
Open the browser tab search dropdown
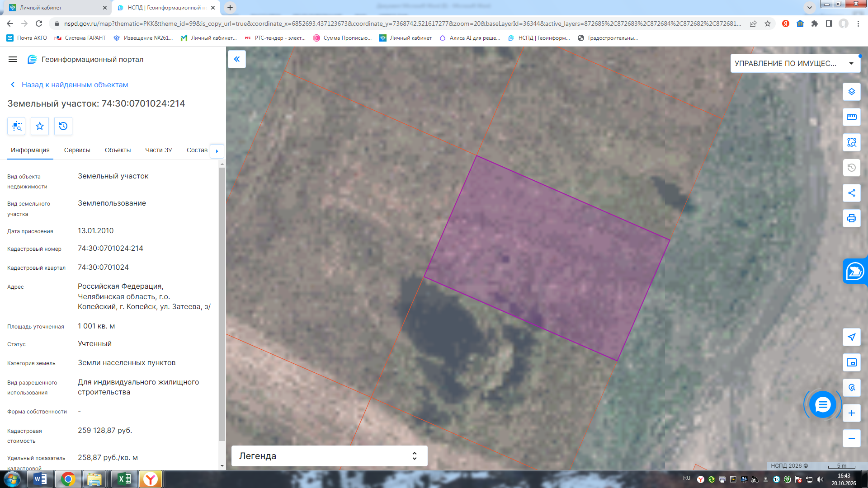pos(810,7)
